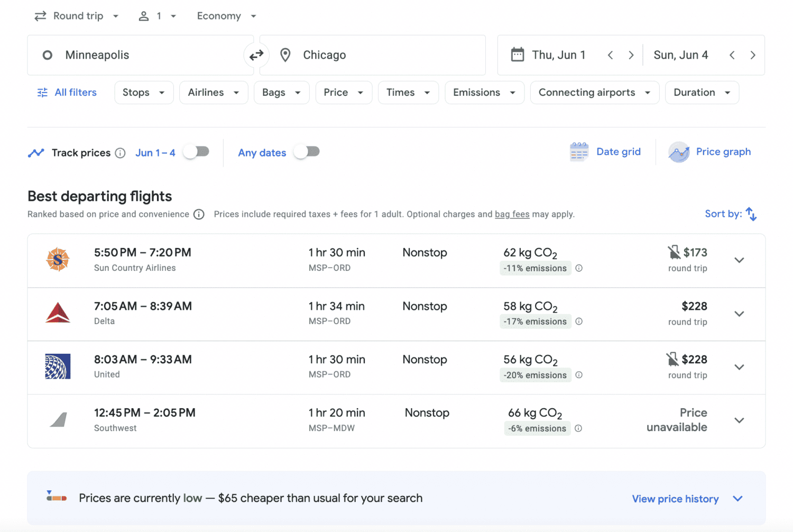The width and height of the screenshot is (793, 532).
Task: Open the Price graph view
Action: coord(710,152)
